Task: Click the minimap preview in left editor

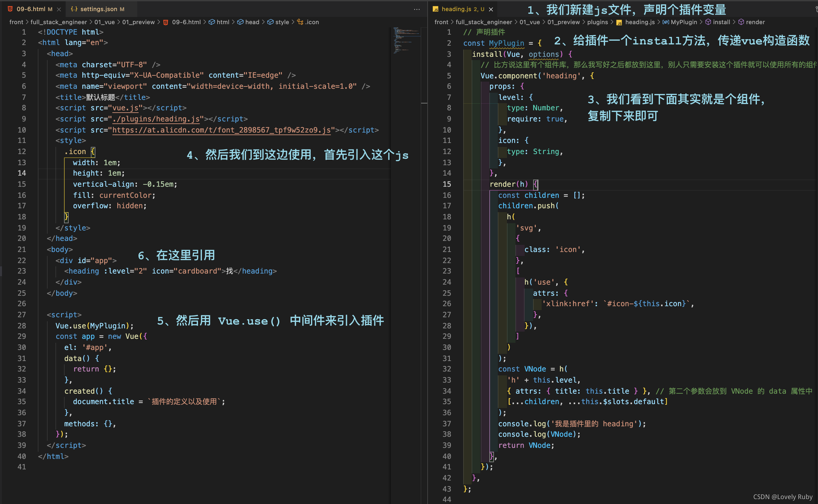Action: (406, 41)
